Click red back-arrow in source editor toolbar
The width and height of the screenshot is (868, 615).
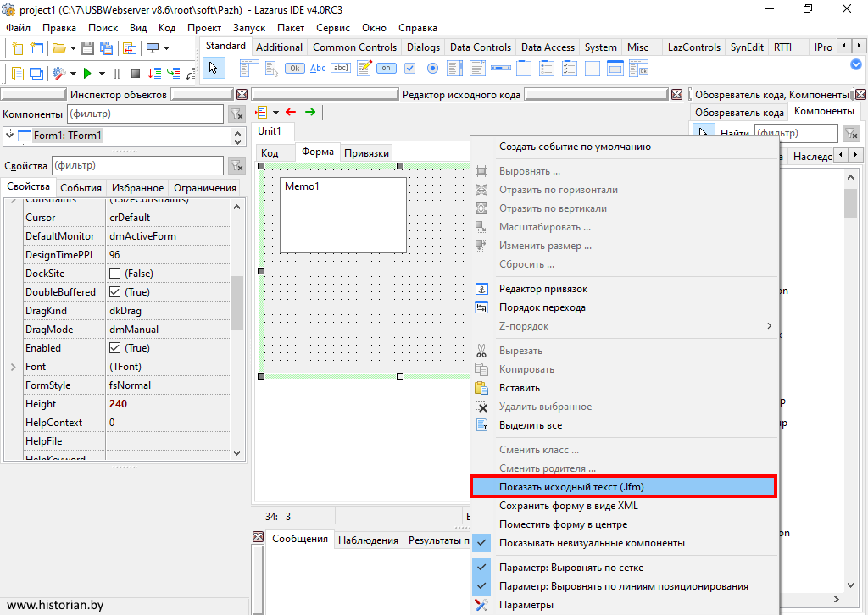[291, 112]
